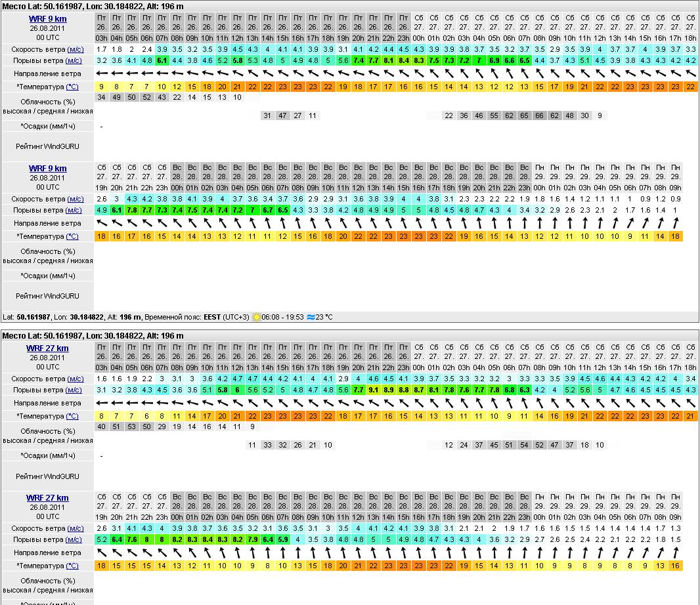700x605 pixels.
Task: Click (°C) unit link in topmost Температура row
Action: [72, 87]
